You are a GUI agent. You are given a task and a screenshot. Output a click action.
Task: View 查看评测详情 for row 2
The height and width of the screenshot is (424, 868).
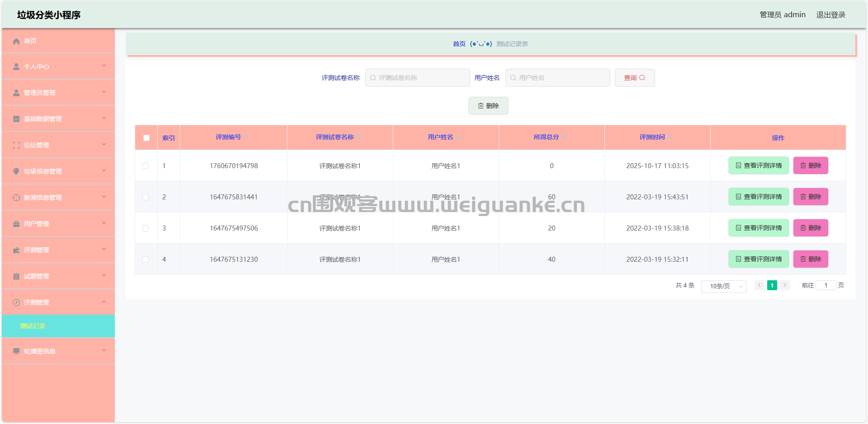coord(758,197)
